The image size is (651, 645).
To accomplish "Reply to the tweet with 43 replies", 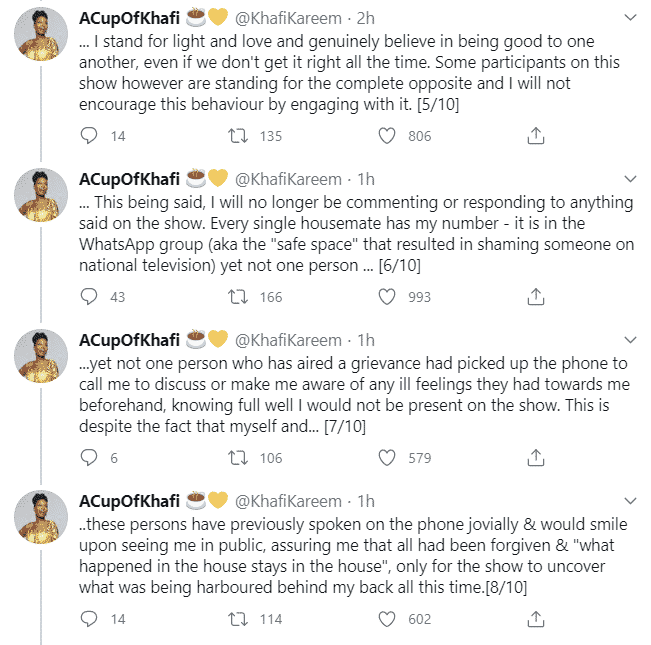I will coord(89,296).
